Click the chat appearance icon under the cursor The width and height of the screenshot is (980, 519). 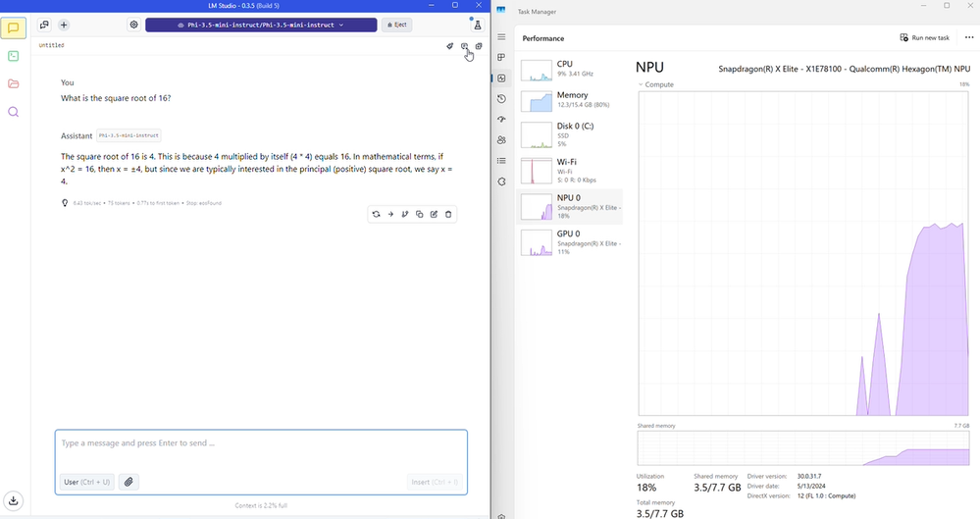click(x=464, y=46)
